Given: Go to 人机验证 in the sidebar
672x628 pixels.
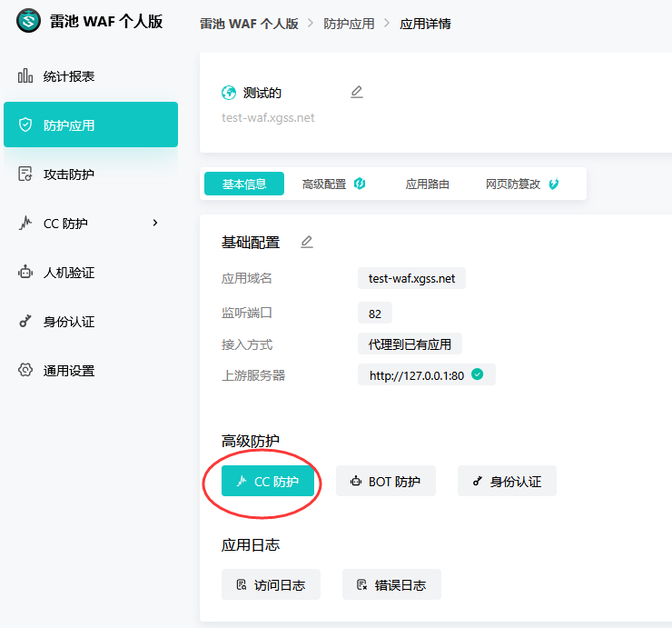Looking at the screenshot, I should pos(68,273).
